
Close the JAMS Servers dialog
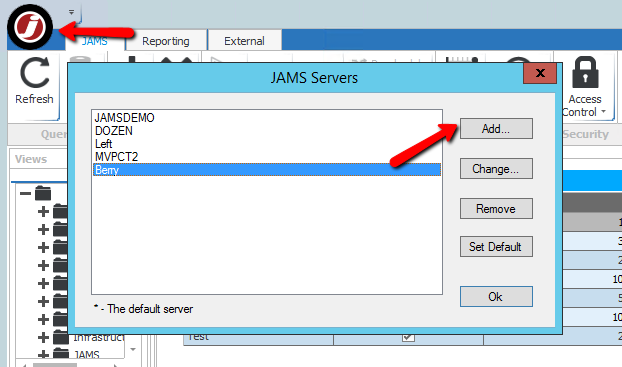(x=540, y=73)
